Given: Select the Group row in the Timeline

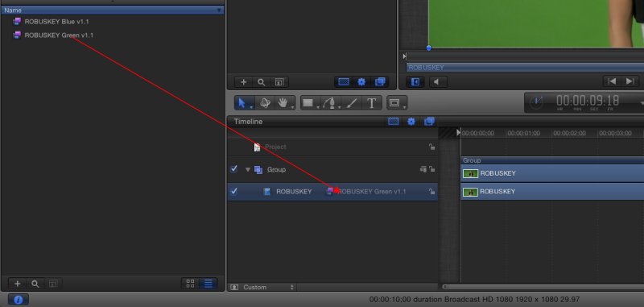Looking at the screenshot, I should coord(332,169).
